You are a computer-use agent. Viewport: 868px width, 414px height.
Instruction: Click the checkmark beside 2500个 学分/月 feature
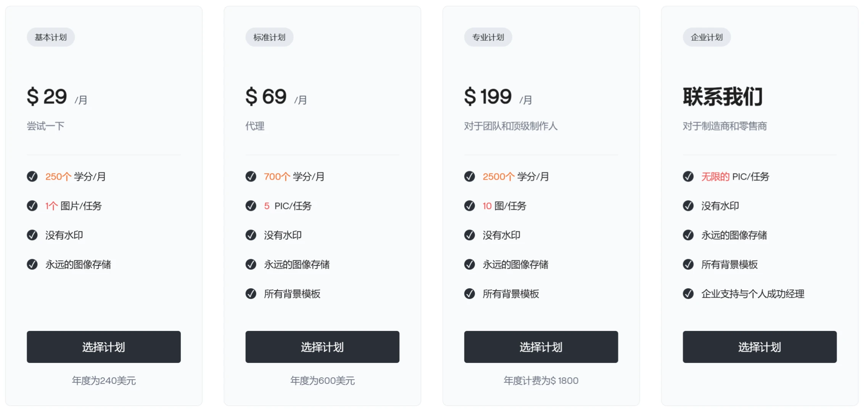point(469,177)
